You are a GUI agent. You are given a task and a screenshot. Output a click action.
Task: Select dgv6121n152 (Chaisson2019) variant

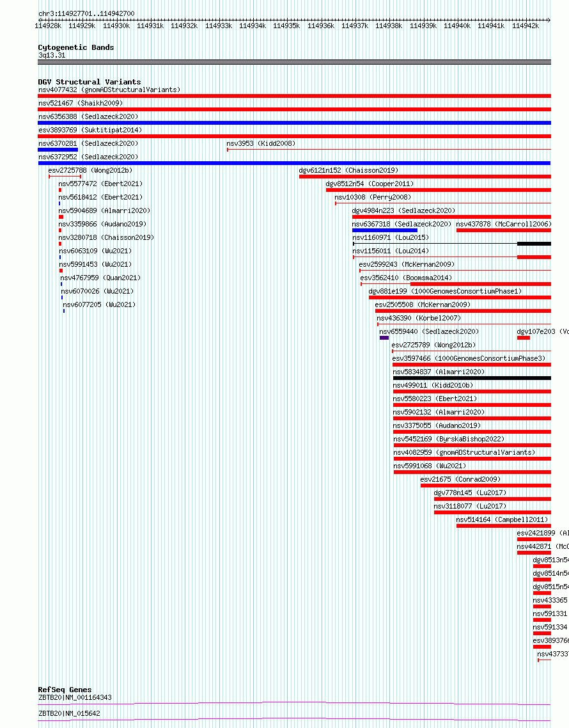coord(348,170)
